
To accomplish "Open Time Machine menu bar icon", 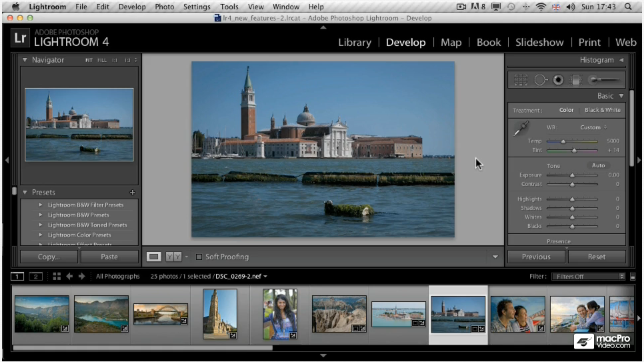I will pyautogui.click(x=511, y=7).
